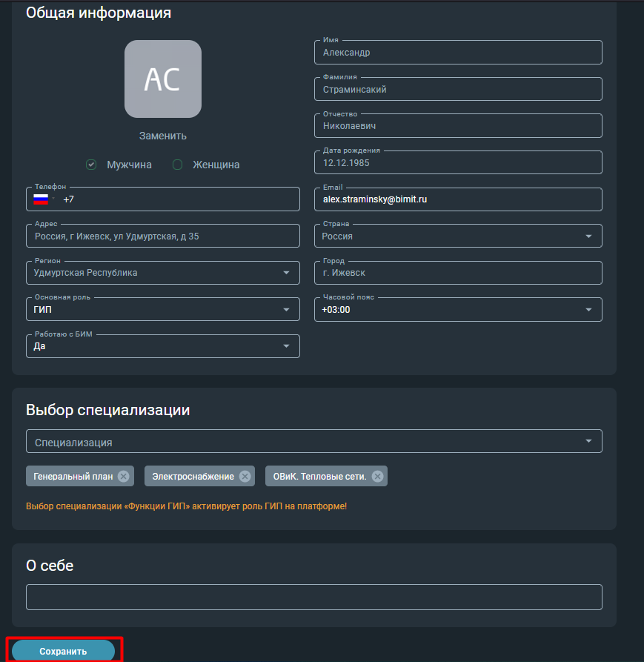Click the orange Функции ГИП notice text
This screenshot has height=662, width=644.
pos(186,506)
